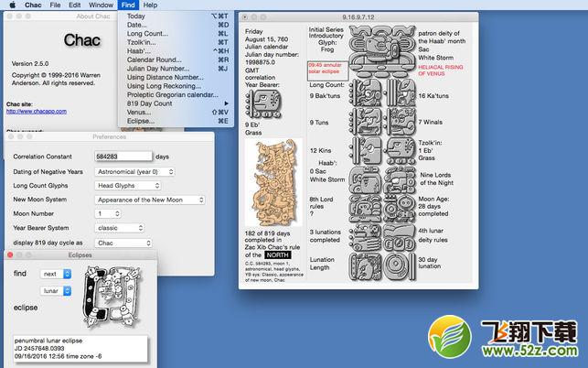Click the Moon Age glyph
588x368 pixels.
pyautogui.click(x=400, y=209)
